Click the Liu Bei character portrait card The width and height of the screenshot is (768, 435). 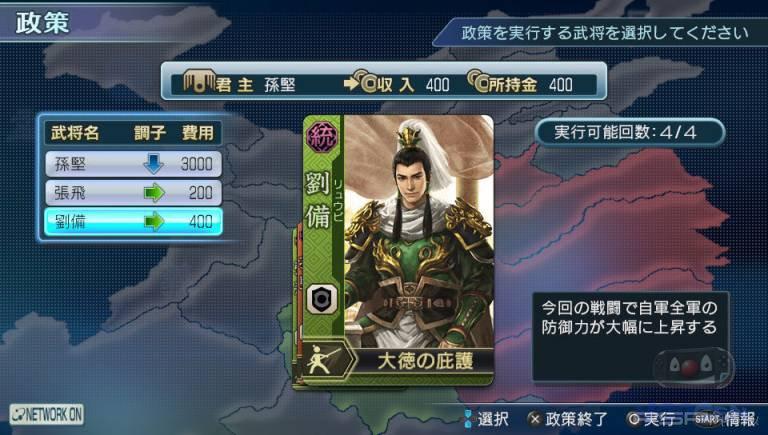398,250
